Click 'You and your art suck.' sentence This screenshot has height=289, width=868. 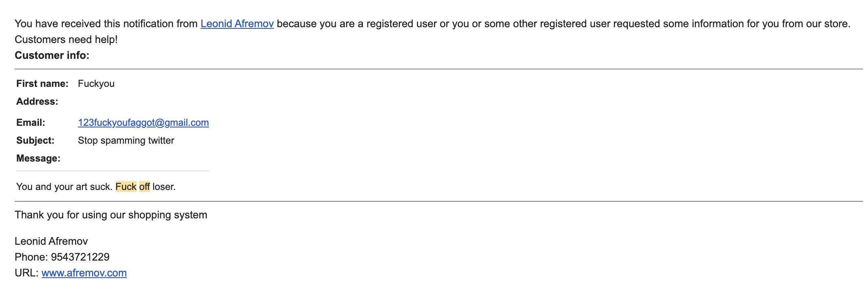point(64,187)
